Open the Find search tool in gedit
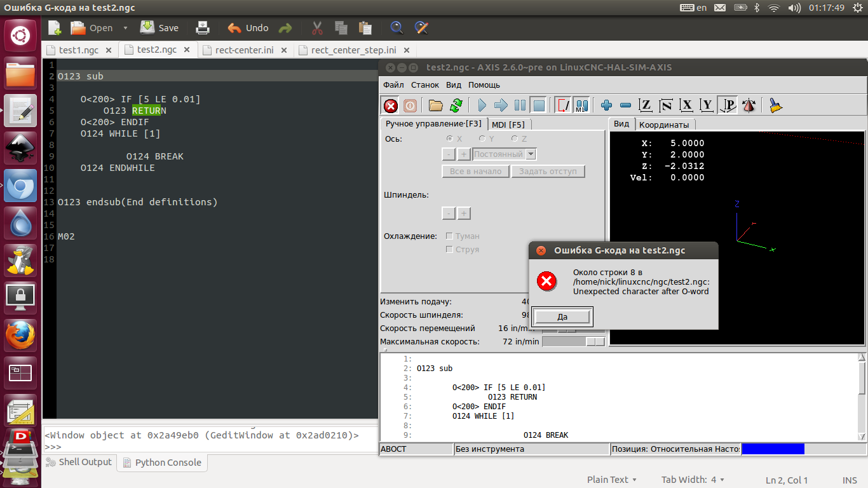 coord(397,28)
